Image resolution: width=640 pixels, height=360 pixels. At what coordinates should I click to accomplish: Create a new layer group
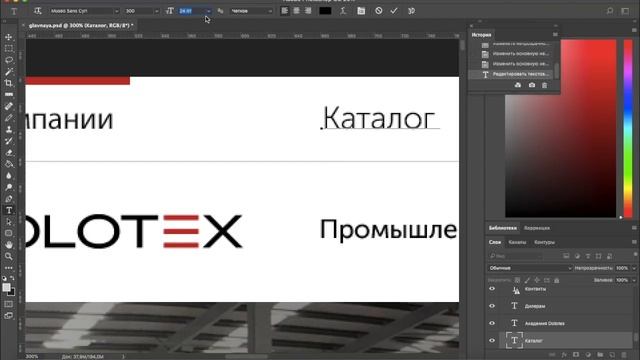click(x=600, y=355)
